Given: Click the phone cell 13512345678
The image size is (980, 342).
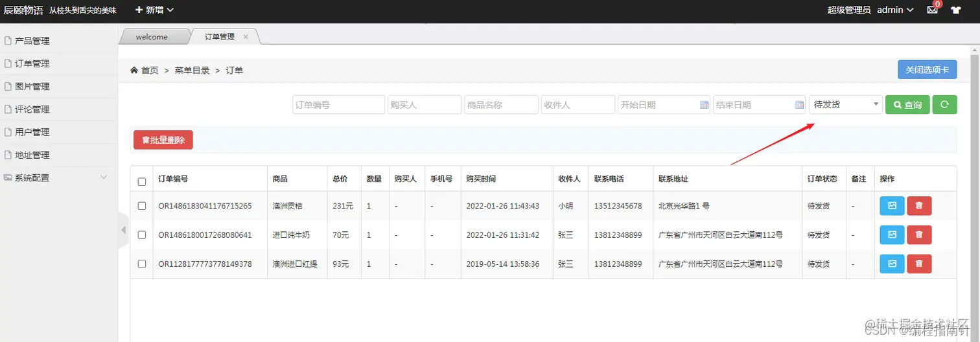Looking at the screenshot, I should tap(618, 206).
